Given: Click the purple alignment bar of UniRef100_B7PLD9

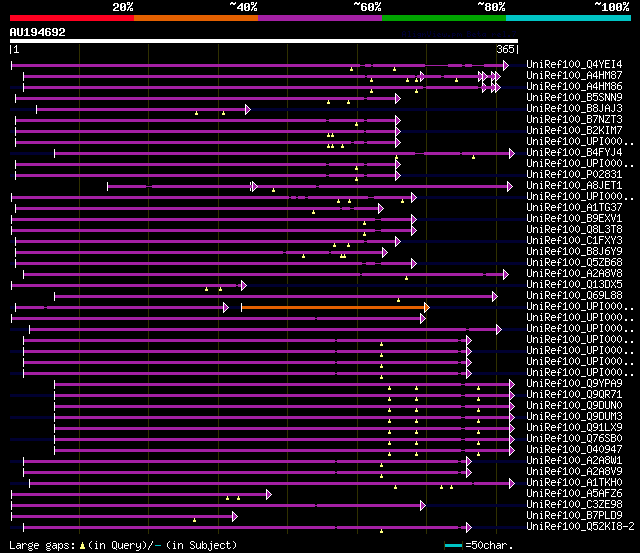Looking at the screenshot, I should (122, 517).
